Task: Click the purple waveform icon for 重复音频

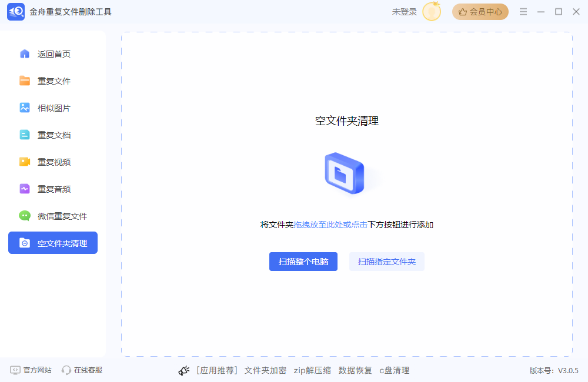Action: coord(25,189)
